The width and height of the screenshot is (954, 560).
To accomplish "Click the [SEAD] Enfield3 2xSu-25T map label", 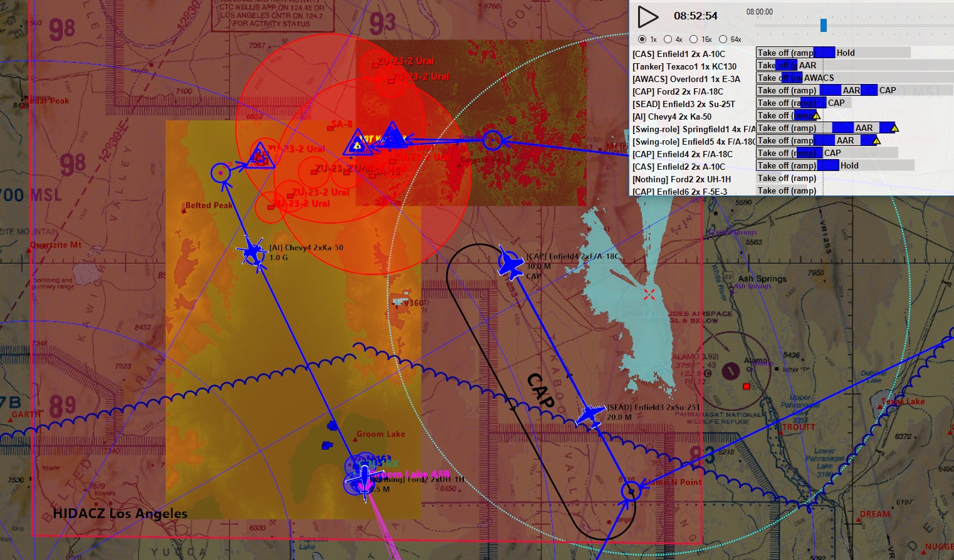I will (653, 407).
